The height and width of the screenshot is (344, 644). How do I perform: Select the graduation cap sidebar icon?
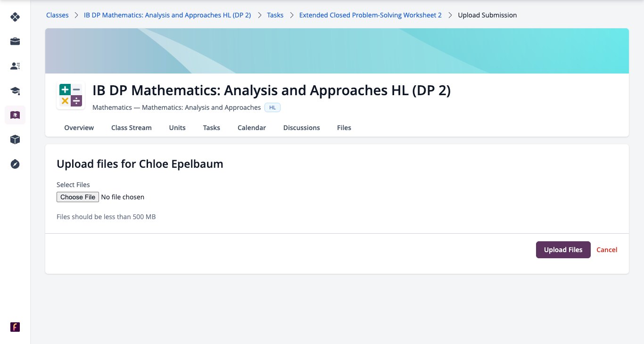tap(15, 90)
